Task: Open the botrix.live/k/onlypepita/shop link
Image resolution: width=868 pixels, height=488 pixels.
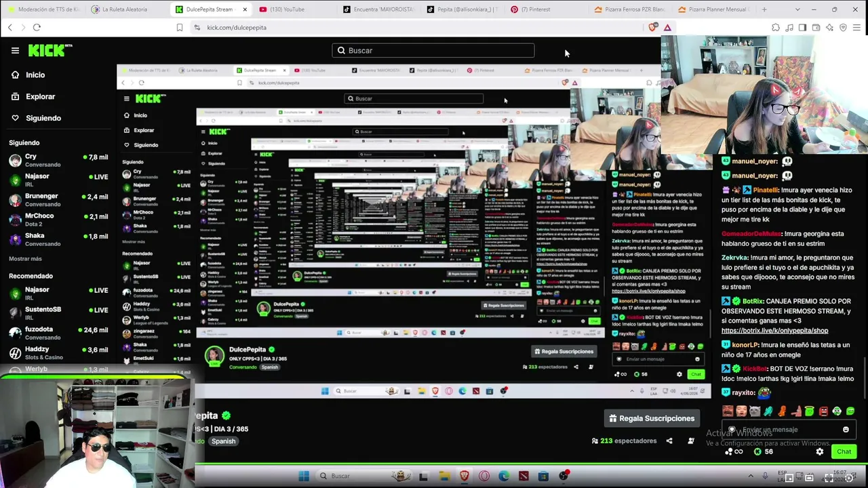Action: tap(774, 331)
